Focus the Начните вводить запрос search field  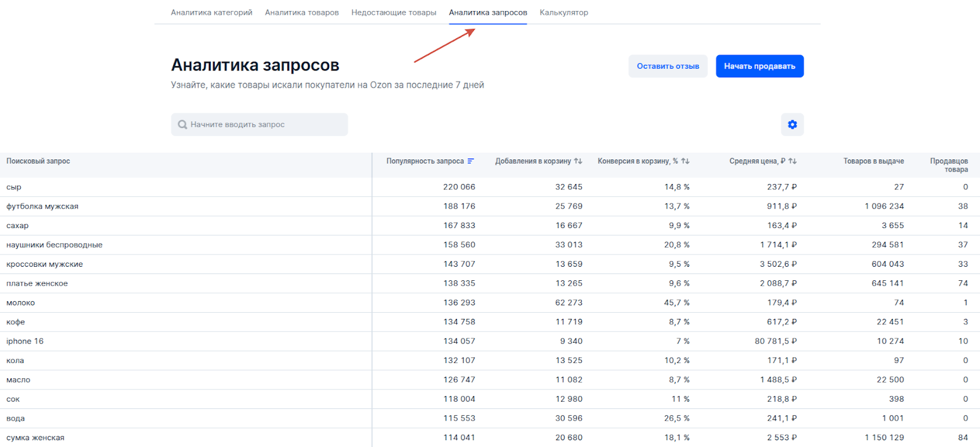pyautogui.click(x=259, y=124)
